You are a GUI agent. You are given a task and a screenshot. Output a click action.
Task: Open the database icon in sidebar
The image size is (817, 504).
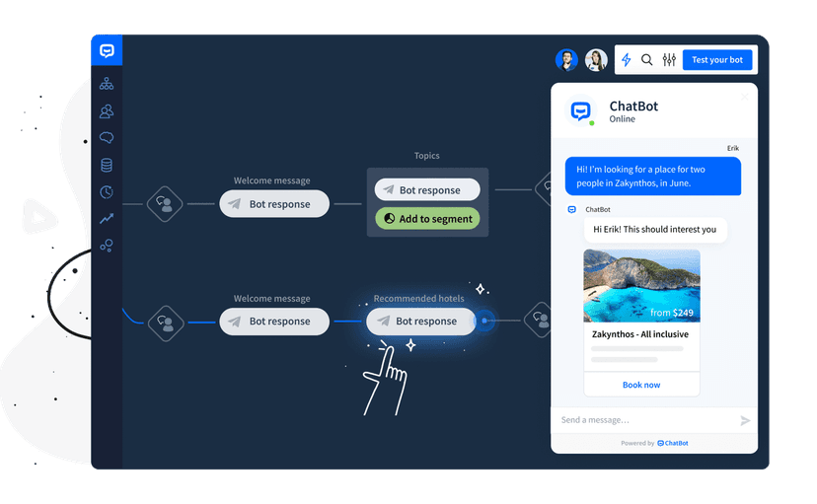click(107, 166)
